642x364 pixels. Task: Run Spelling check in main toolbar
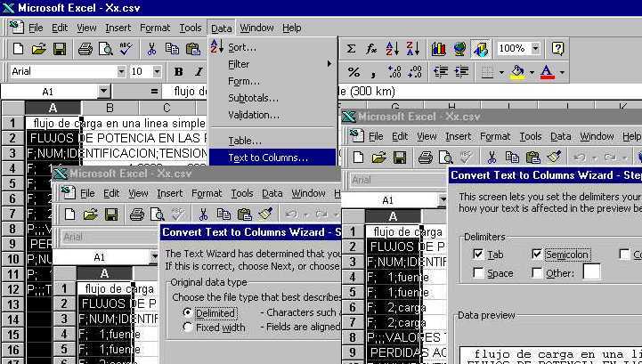click(126, 49)
